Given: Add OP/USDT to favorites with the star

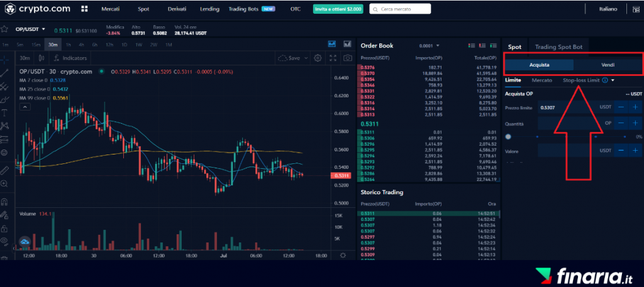Looking at the screenshot, I should (4, 29).
